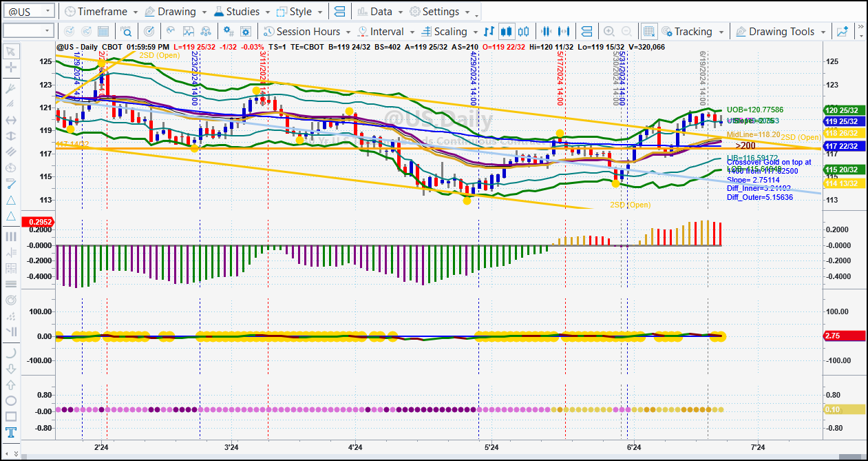
Task: Click the 7'24 date axis label
Action: pyautogui.click(x=759, y=447)
